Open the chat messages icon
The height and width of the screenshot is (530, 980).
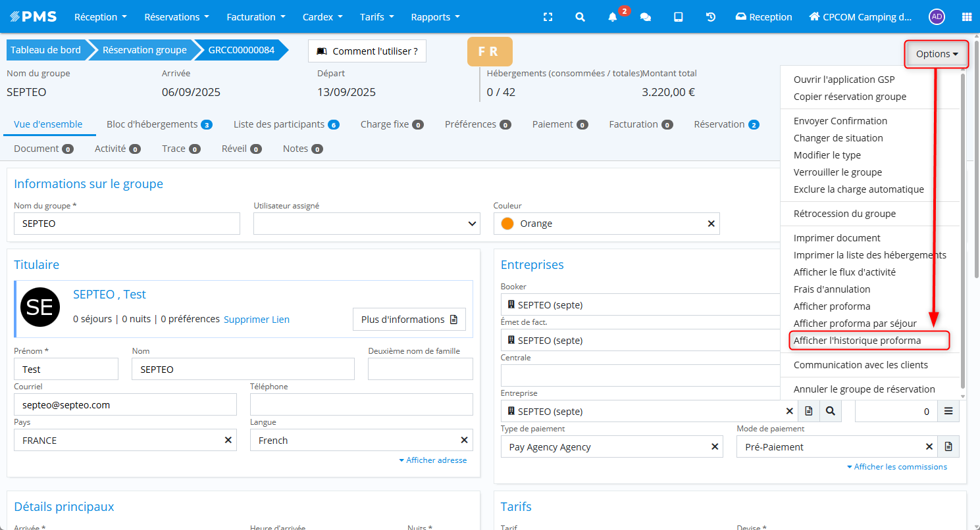646,17
